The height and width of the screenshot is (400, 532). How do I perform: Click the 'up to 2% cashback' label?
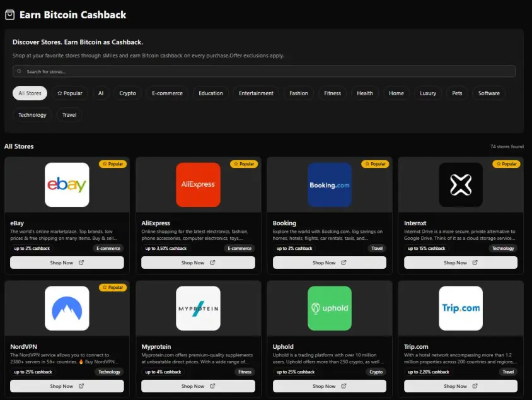pyautogui.click(x=32, y=248)
